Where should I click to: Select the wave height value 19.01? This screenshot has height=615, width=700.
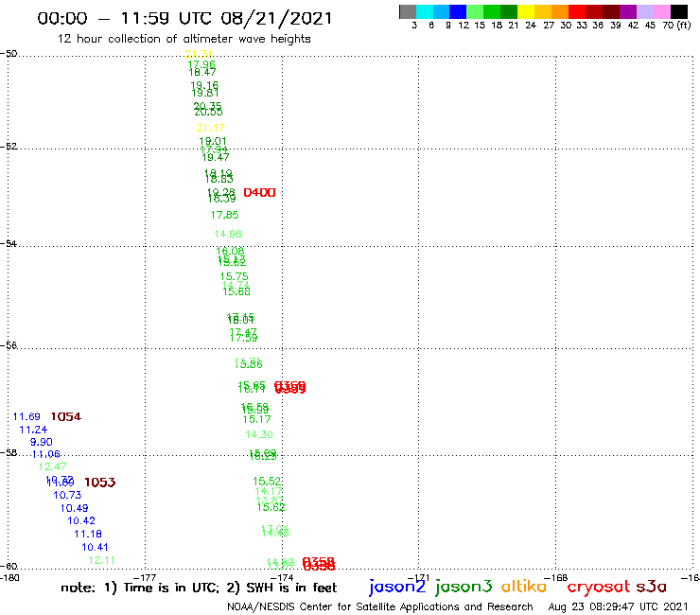pyautogui.click(x=213, y=142)
